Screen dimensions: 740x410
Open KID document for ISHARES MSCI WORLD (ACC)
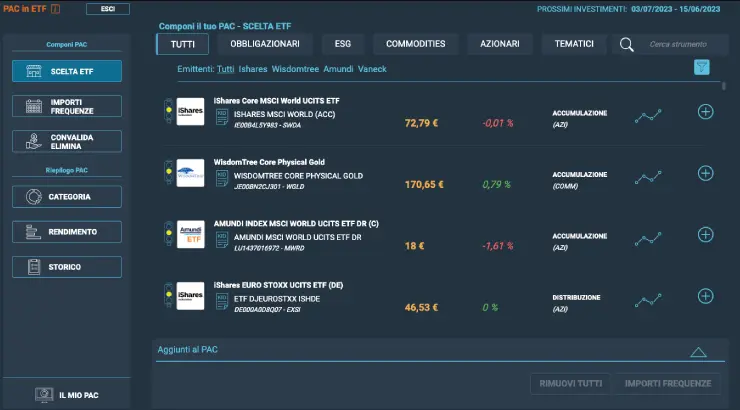click(222, 117)
